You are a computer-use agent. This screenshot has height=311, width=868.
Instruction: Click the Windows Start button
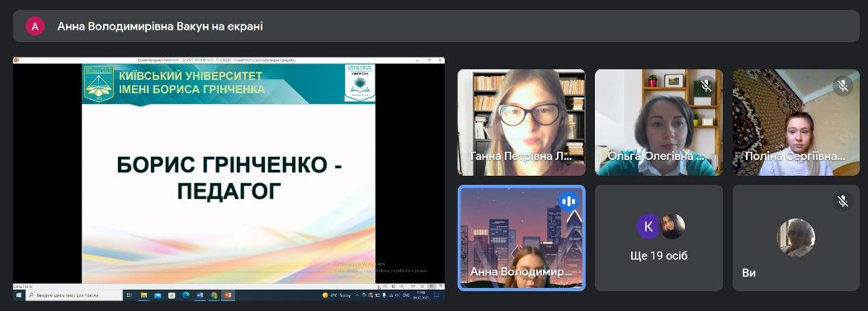pyautogui.click(x=19, y=295)
